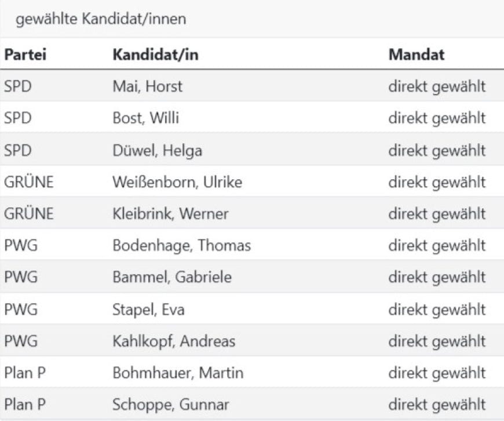Select the candidate Stapel, Eva
This screenshot has height=421, width=504.
tap(148, 310)
